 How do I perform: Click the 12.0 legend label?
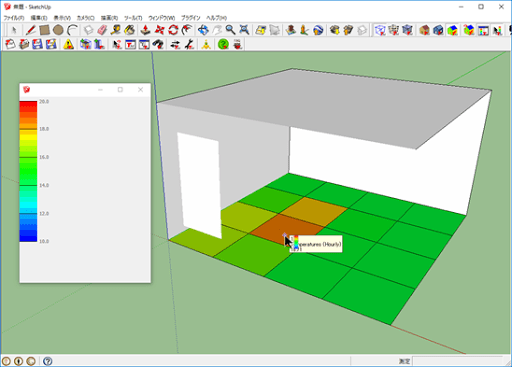click(44, 213)
